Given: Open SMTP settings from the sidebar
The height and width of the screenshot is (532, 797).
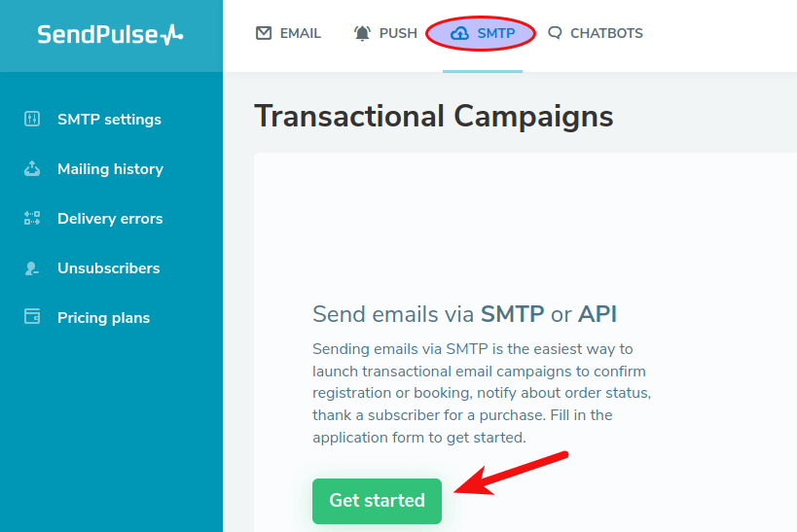Looking at the screenshot, I should (109, 120).
